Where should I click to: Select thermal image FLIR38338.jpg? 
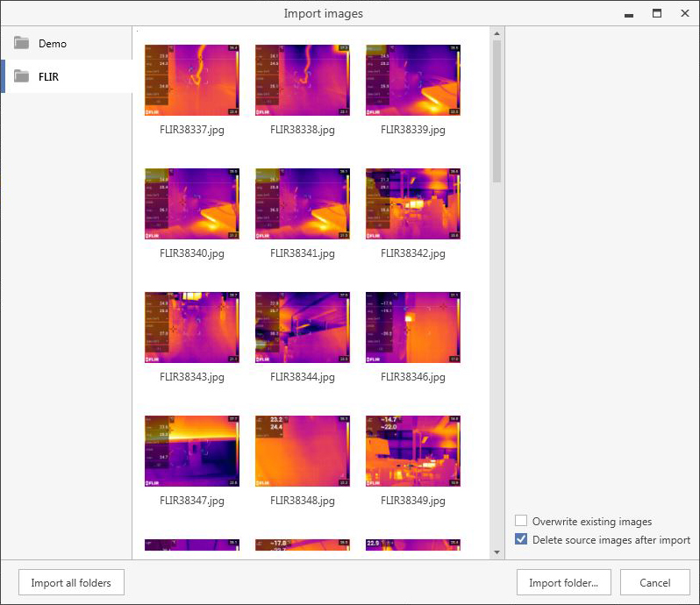303,81
